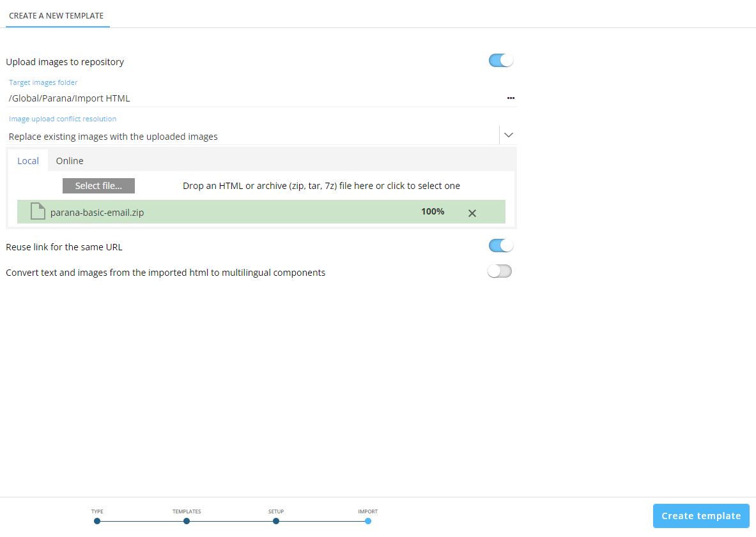Click the drop zone text for file upload
The height and width of the screenshot is (537, 756).
pyautogui.click(x=321, y=186)
